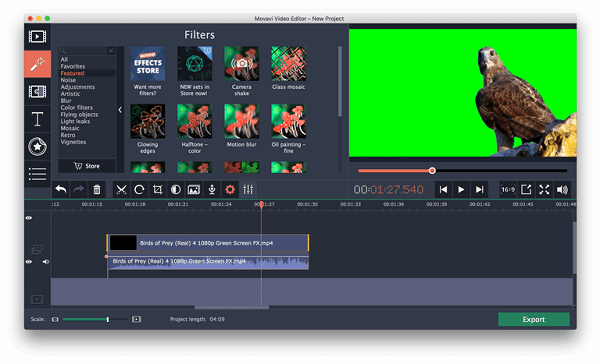The image size is (600, 364).
Task: Select the Vignettes category
Action: click(x=73, y=142)
